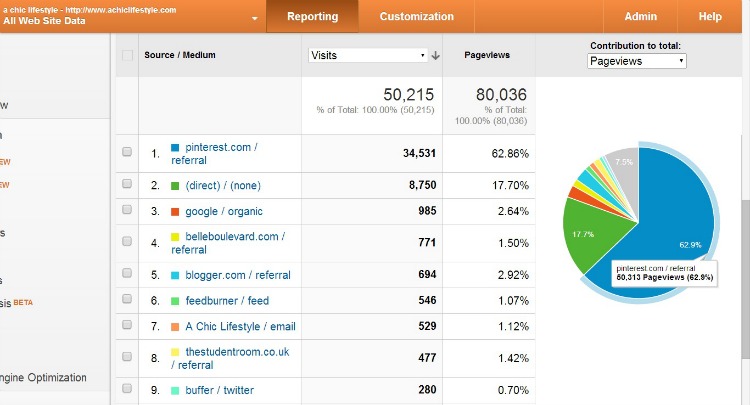Click the vertical page scrollbar
The image size is (750, 405).
tap(745, 279)
